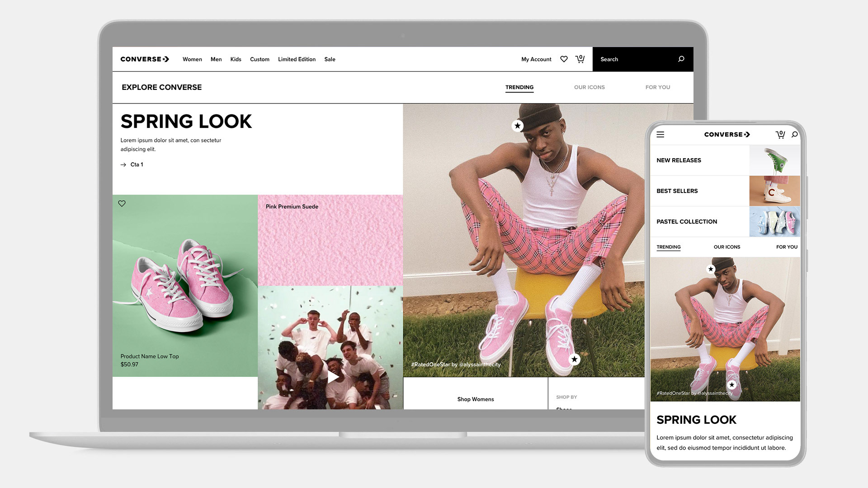Tap New Releases on the mobile site
Screen dimensions: 868x488
pos(679,160)
